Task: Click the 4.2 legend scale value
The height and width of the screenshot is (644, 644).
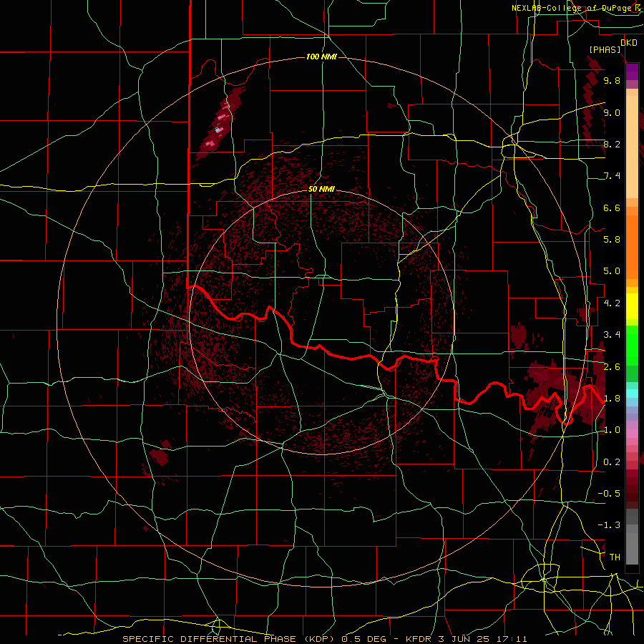Action: [x=612, y=303]
